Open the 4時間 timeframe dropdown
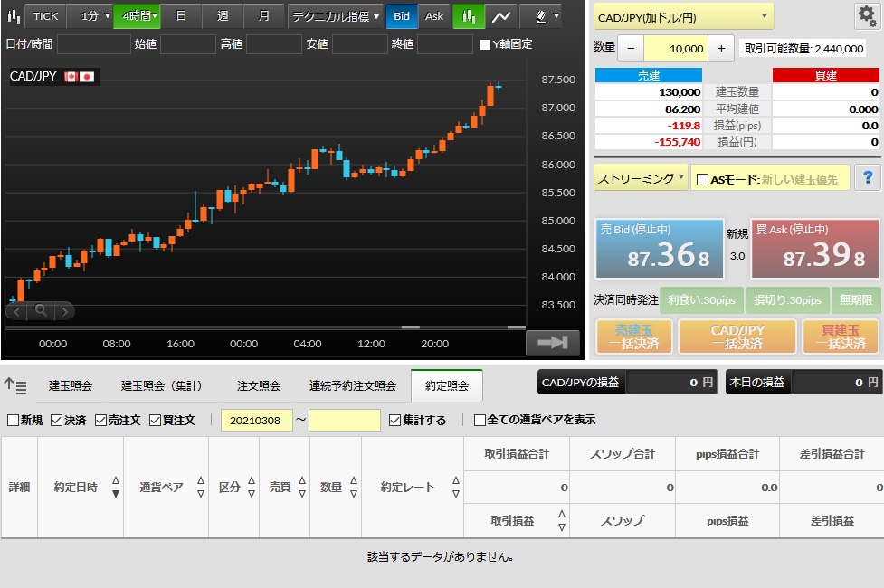 pos(137,16)
